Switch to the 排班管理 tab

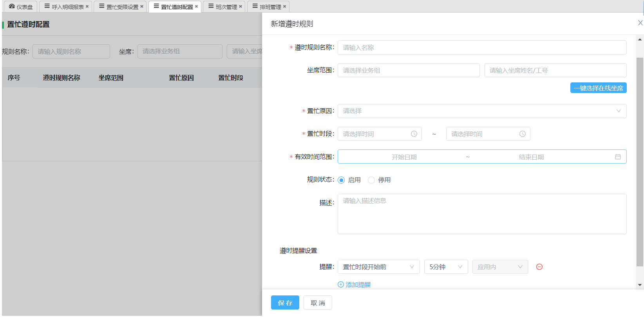[268, 7]
